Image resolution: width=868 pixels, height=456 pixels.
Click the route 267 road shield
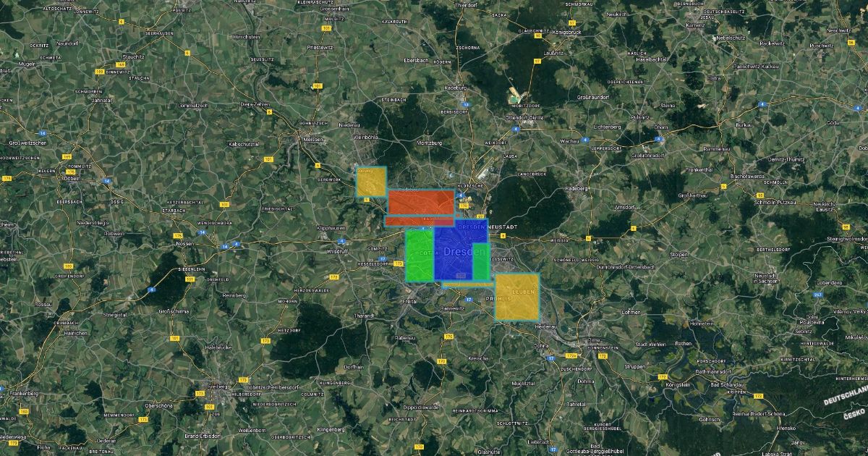click(x=817, y=295)
